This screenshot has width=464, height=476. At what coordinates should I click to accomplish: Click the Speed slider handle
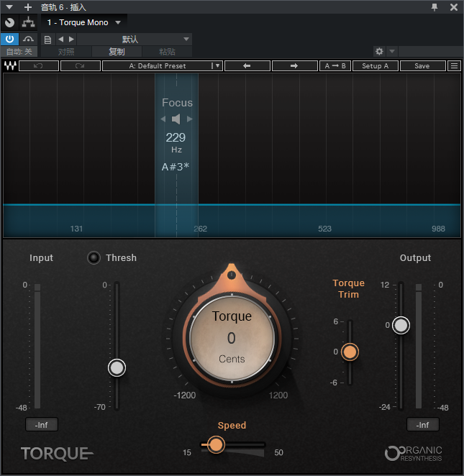click(x=216, y=445)
